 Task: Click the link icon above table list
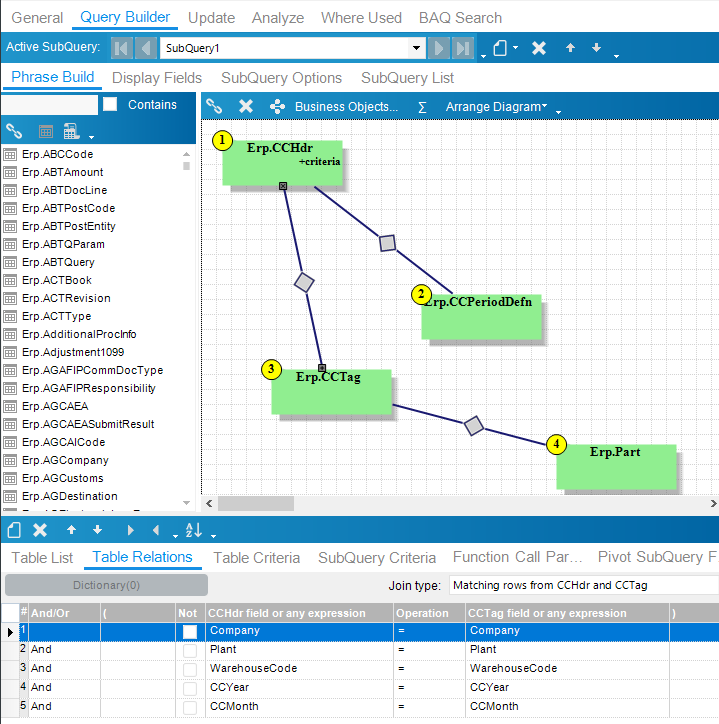[14, 132]
